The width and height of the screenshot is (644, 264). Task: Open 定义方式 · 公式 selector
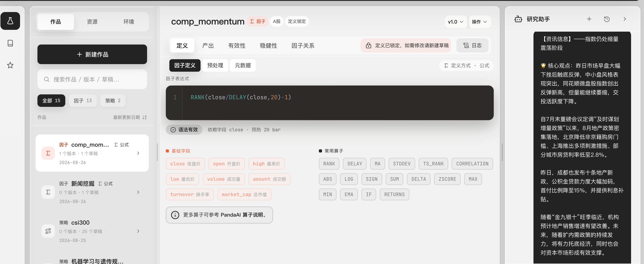click(x=466, y=65)
